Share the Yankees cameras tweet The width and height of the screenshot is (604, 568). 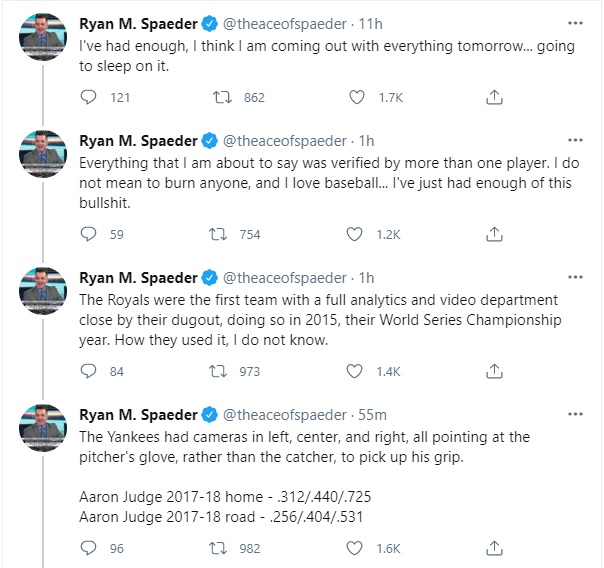point(493,548)
